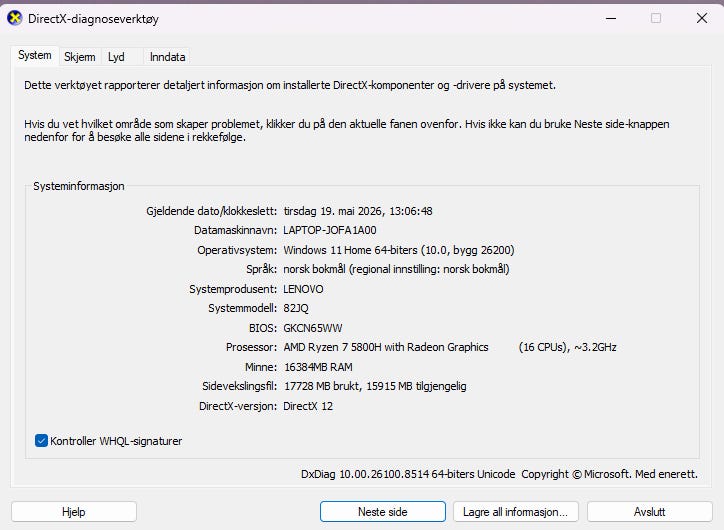Click the Systeminformasjon group label

(79, 186)
